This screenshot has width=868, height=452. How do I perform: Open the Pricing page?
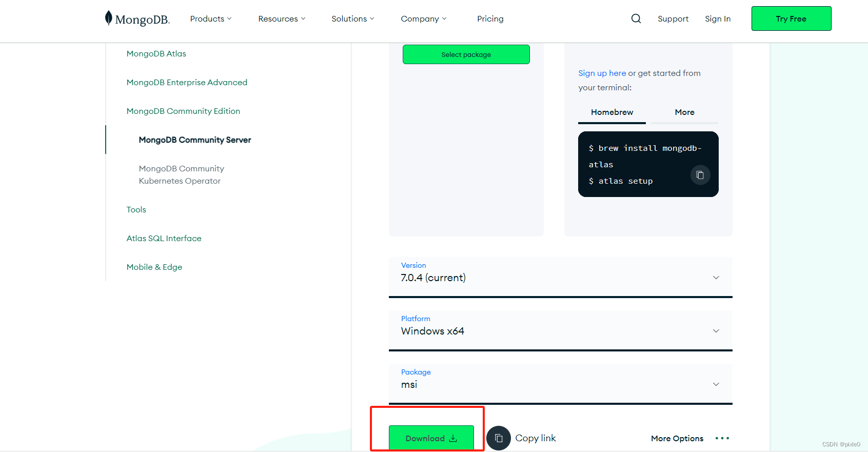pyautogui.click(x=490, y=18)
